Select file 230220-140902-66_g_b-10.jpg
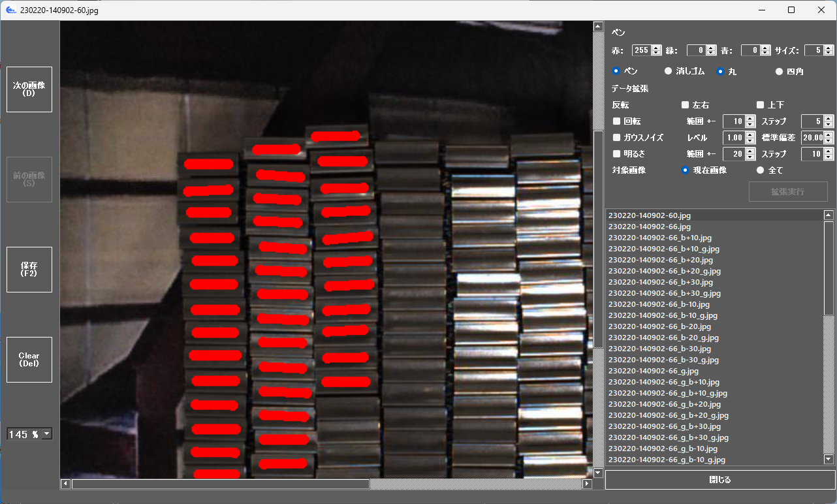This screenshot has height=504, width=837. [715, 449]
